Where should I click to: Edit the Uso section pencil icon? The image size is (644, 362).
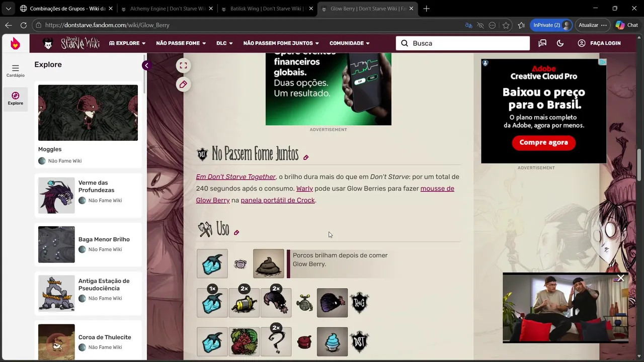click(x=236, y=232)
